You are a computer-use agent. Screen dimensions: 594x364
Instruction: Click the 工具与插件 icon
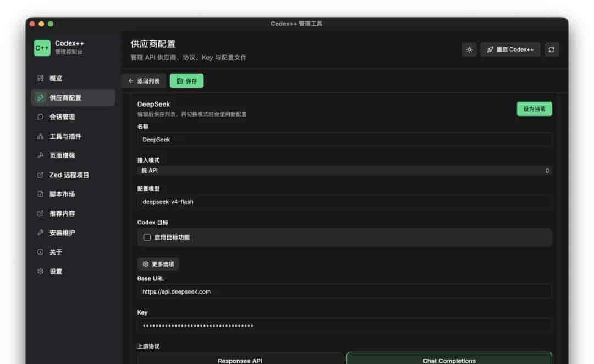point(41,136)
